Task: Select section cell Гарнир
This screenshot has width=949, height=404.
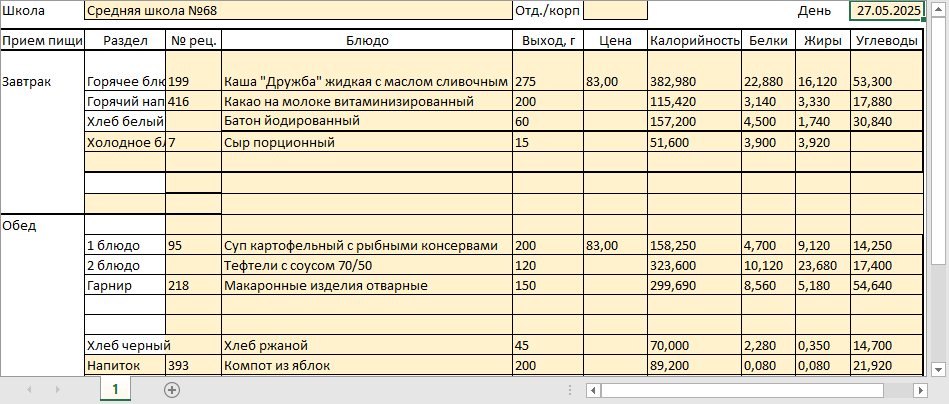Action: tap(125, 285)
